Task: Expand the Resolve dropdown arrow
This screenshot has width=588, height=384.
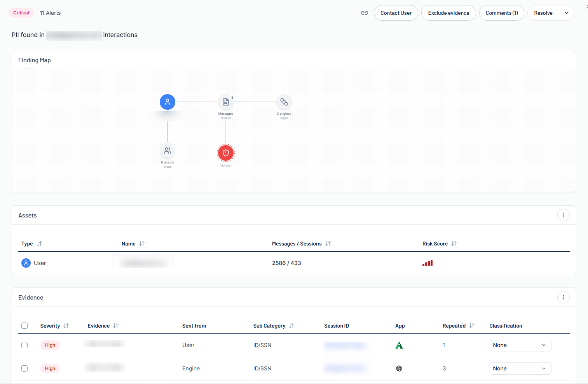Action: coord(566,13)
